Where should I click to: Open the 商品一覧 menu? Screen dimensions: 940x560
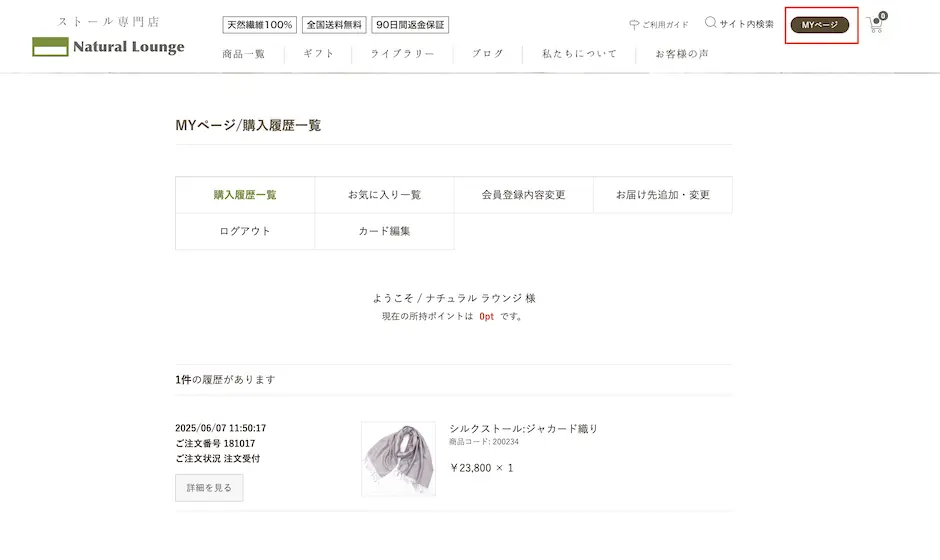[x=244, y=54]
